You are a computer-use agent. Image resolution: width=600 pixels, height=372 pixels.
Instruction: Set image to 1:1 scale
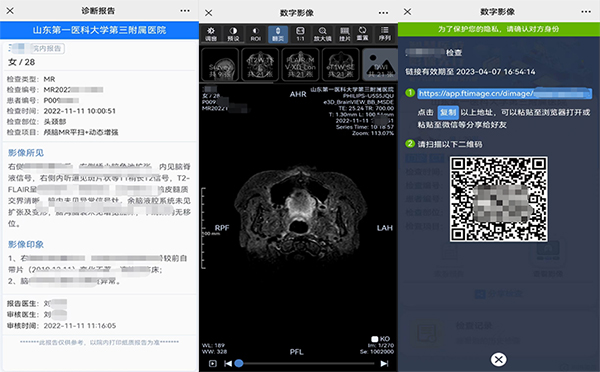pyautogui.click(x=300, y=34)
